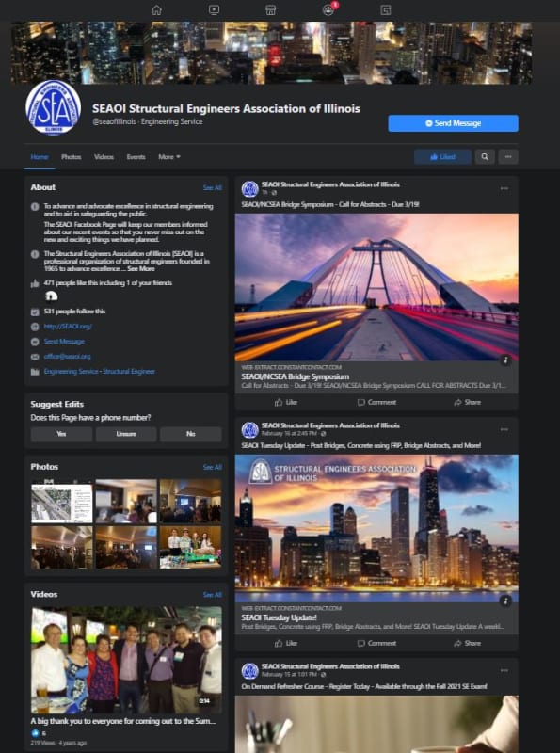This screenshot has height=753, width=560.
Task: Click the Send Message button
Action: [453, 123]
